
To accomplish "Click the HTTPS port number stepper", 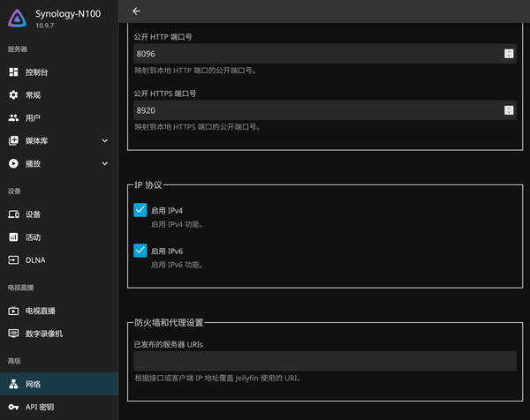I will tap(509, 110).
